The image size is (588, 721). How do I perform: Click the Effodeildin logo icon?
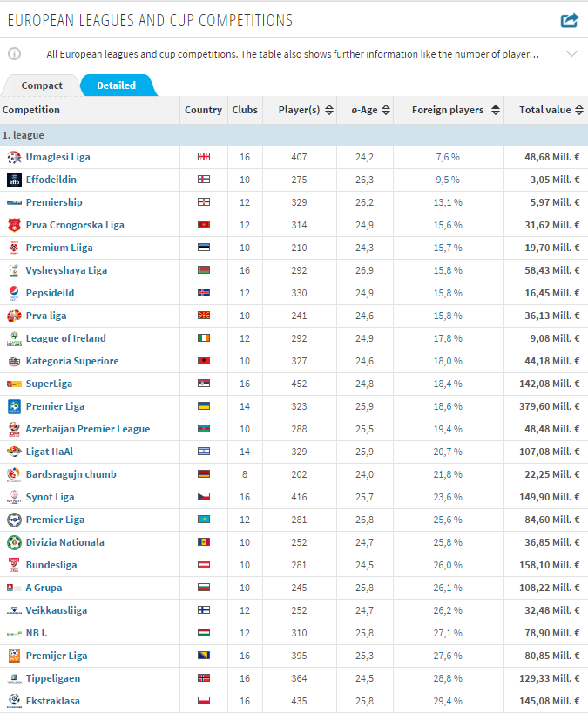point(14,180)
